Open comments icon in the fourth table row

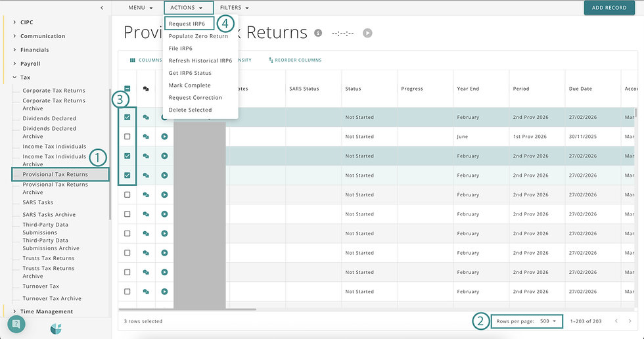pos(146,175)
